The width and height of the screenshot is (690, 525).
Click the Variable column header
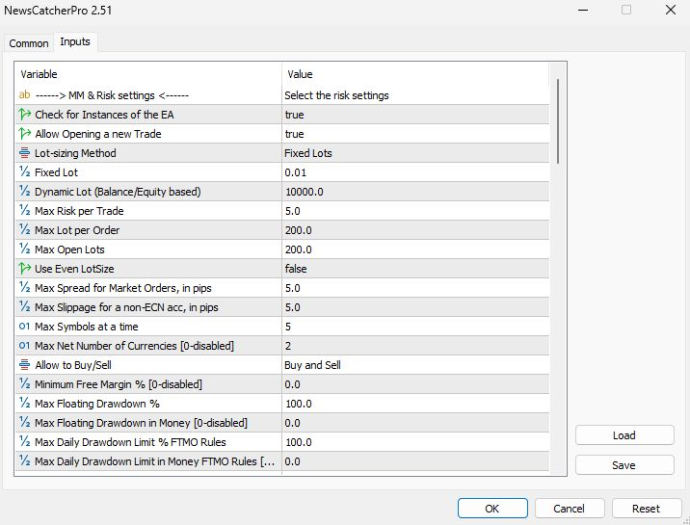pos(148,74)
